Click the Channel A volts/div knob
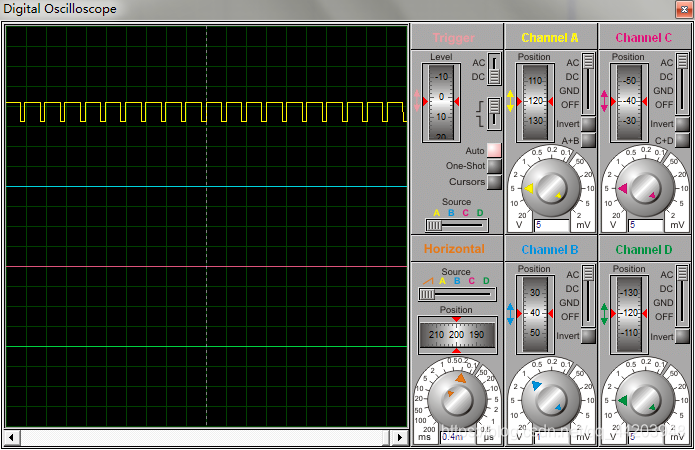This screenshot has width=695, height=450. click(551, 188)
